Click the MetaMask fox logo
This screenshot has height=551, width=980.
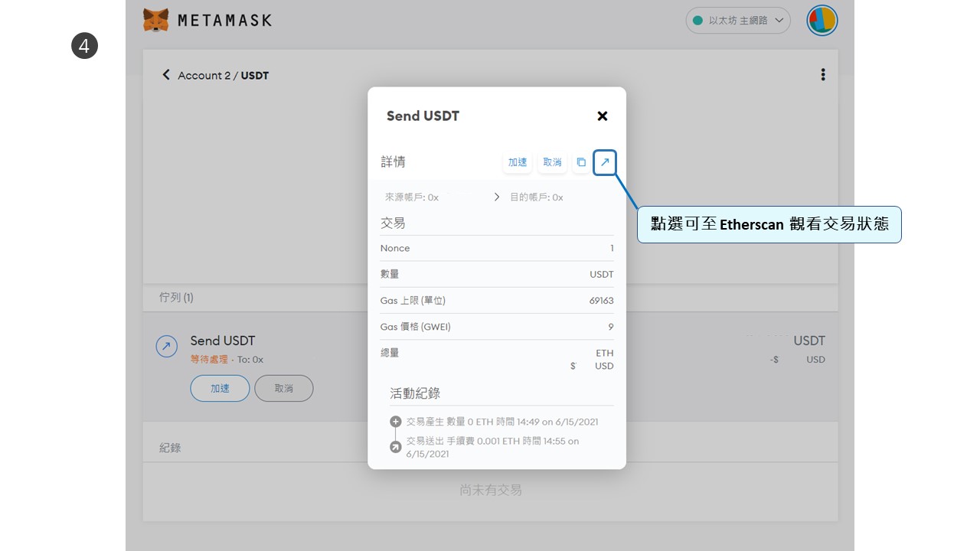(156, 20)
